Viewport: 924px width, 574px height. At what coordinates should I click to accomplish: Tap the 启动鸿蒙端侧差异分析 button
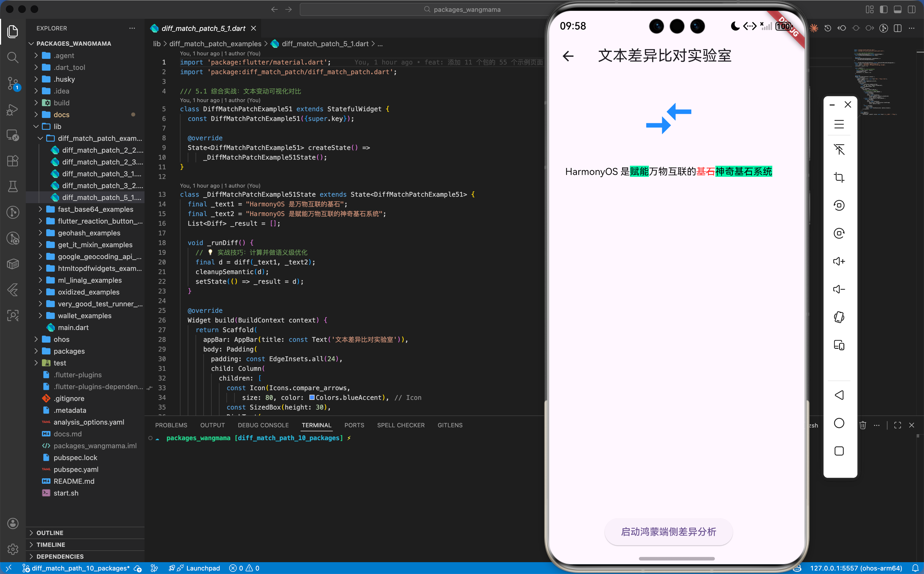click(668, 532)
